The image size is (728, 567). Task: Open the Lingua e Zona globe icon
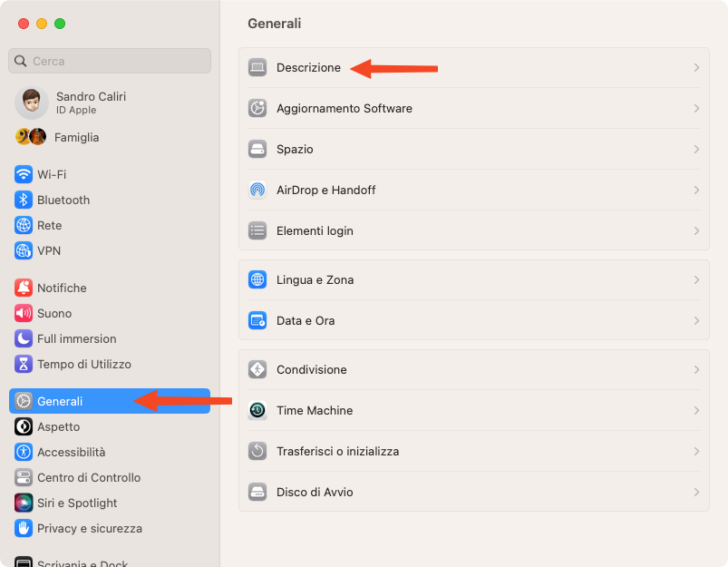pyautogui.click(x=257, y=279)
